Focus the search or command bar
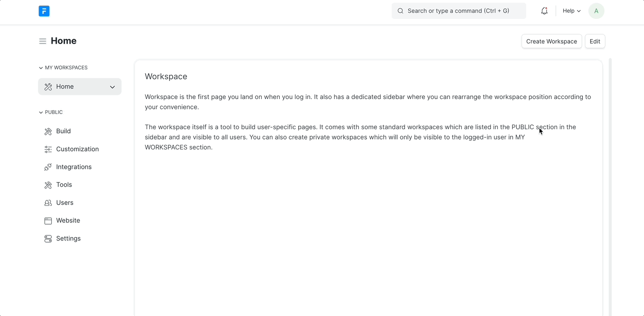This screenshot has width=644, height=316. tap(458, 11)
